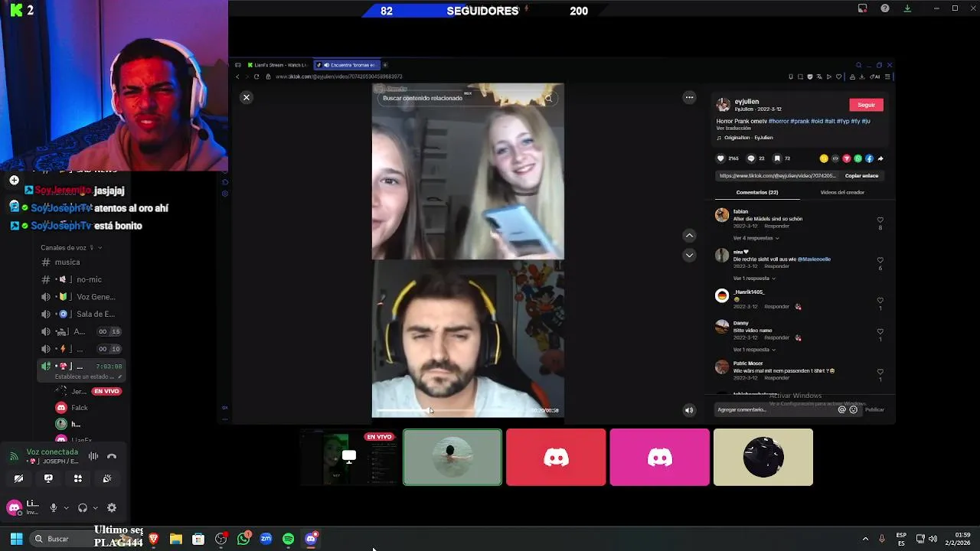Like nina's comment
Screen dimensions: 980x551
(x=880, y=260)
